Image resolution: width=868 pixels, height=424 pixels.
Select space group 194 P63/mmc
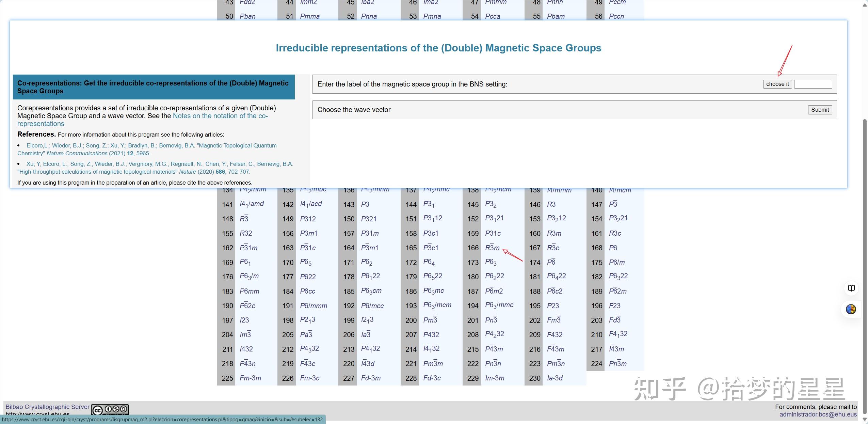point(499,305)
